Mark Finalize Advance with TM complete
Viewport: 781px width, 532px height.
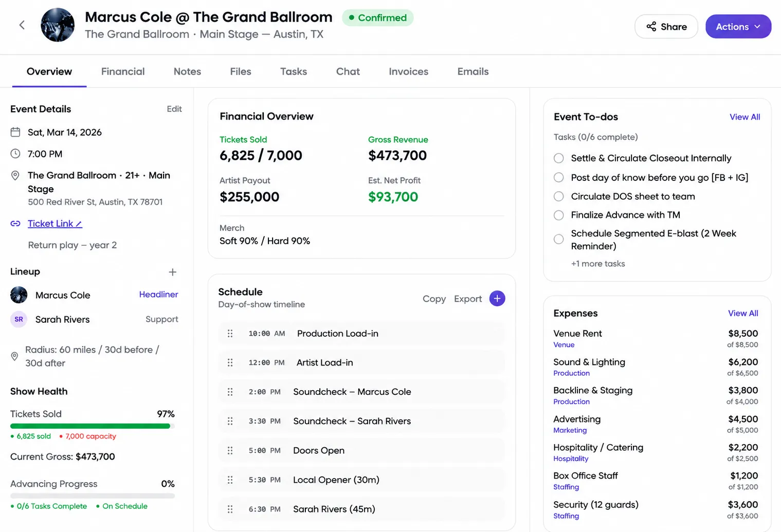click(559, 215)
